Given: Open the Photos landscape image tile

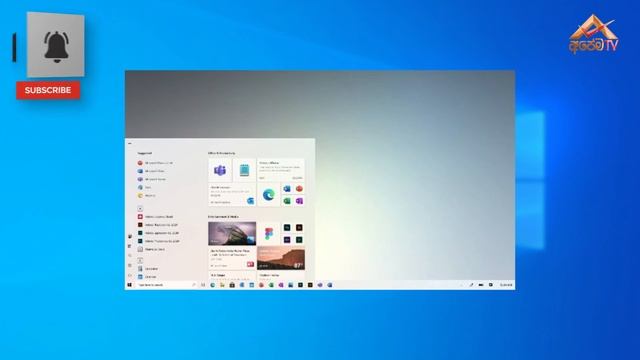Looking at the screenshot, I should (232, 233).
